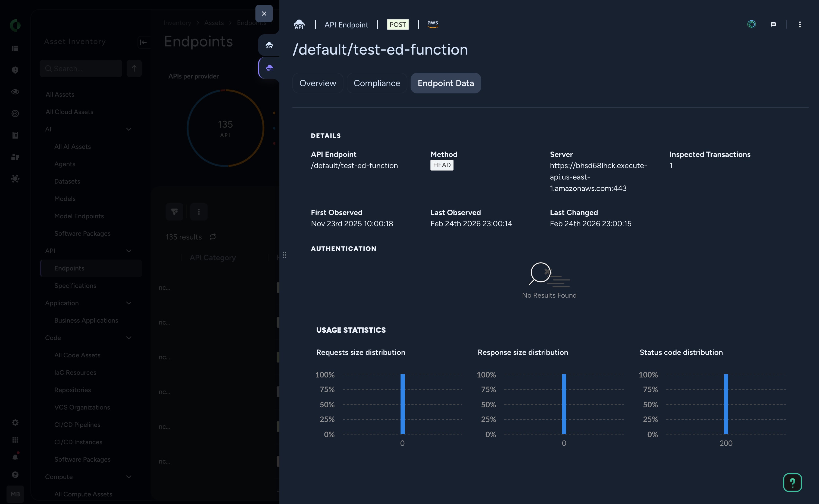Open the green help question mark widget
Screen dimensions: 819x504
792,482
